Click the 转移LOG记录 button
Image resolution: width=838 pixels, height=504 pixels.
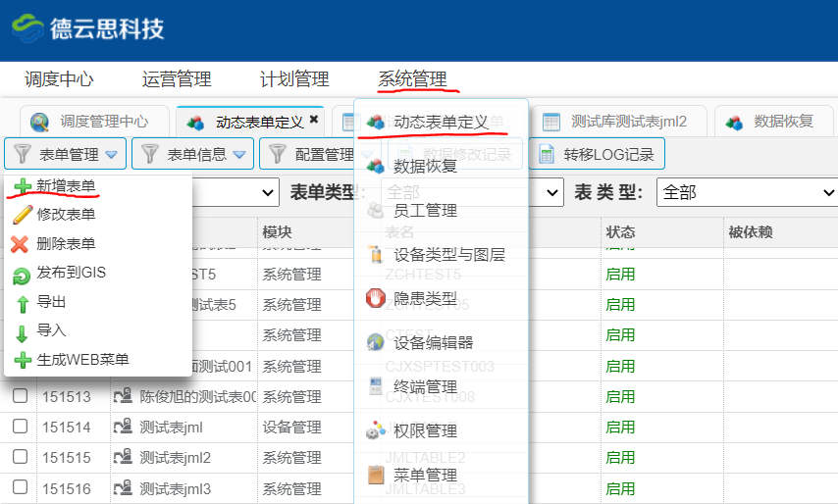point(598,154)
